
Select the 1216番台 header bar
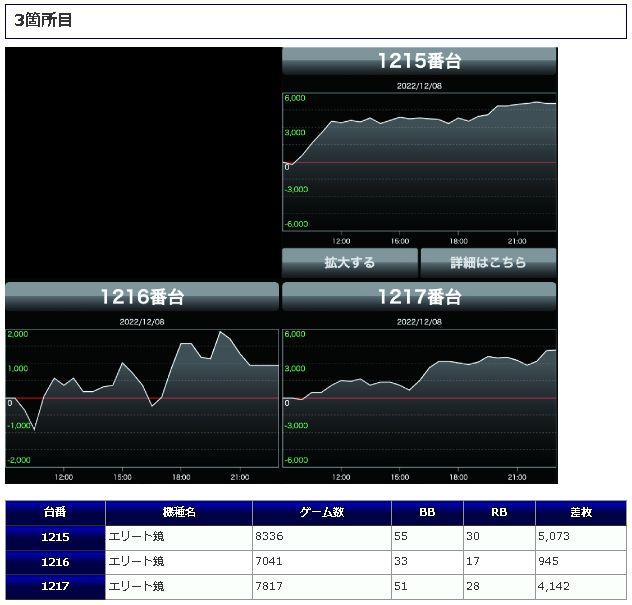tap(142, 297)
